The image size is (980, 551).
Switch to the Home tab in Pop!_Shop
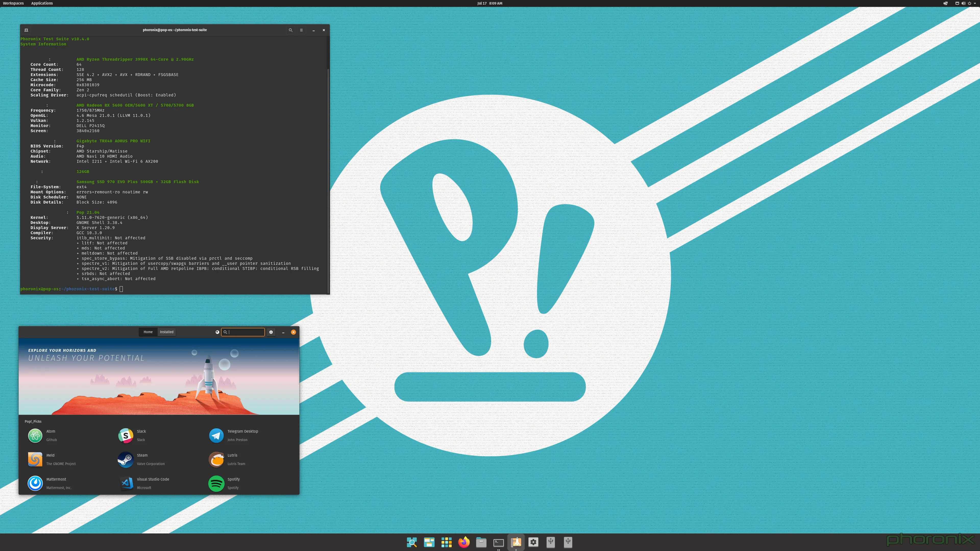148,332
